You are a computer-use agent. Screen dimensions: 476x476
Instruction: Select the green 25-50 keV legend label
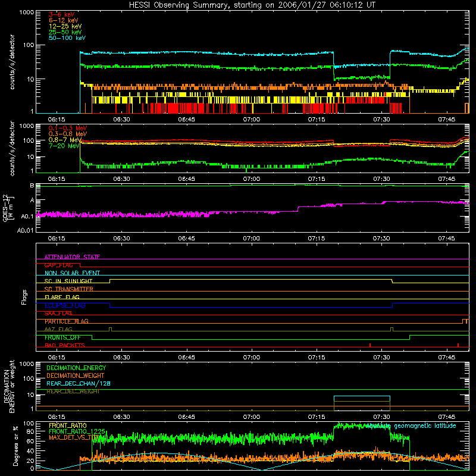[x=65, y=32]
